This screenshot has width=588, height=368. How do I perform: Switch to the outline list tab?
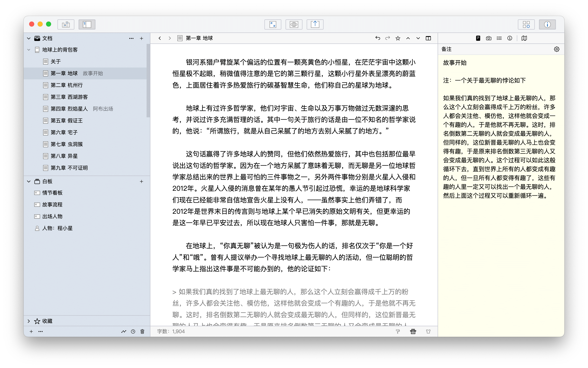tap(499, 38)
